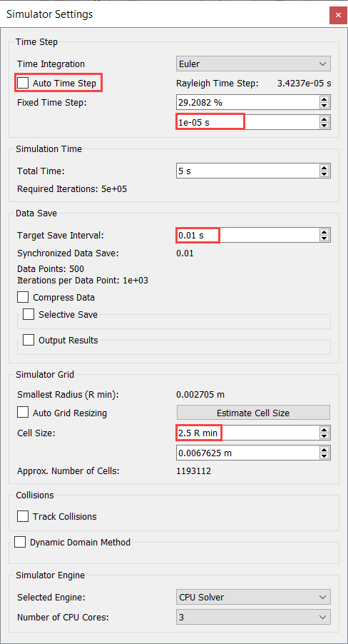Toggle the Dynamic Domain Method checkbox
This screenshot has height=644, width=348.
20,542
